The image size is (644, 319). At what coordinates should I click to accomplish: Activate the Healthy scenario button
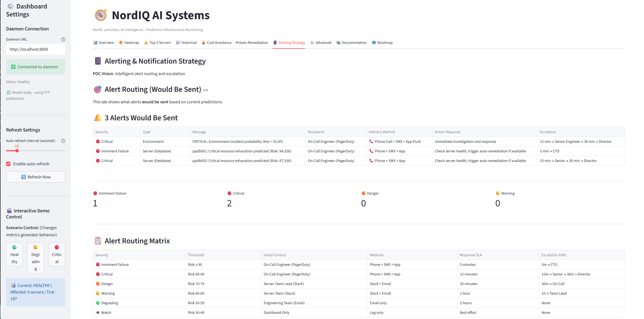pos(14,254)
